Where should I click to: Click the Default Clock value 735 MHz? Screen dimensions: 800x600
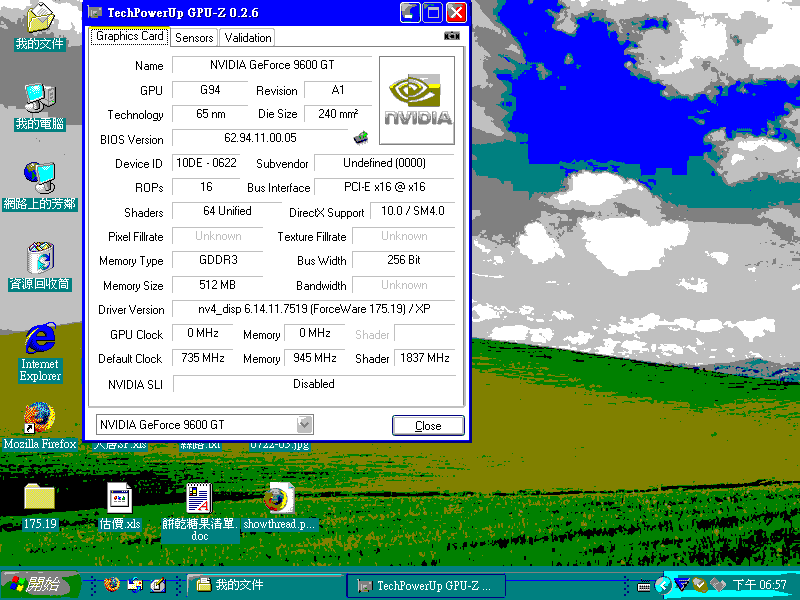click(x=203, y=358)
